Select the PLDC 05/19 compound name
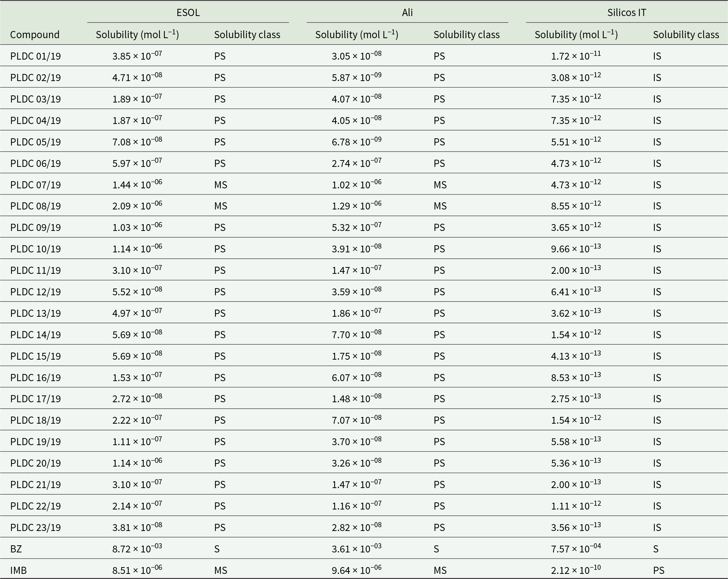Image resolution: width=728 pixels, height=579 pixels. tap(35, 142)
